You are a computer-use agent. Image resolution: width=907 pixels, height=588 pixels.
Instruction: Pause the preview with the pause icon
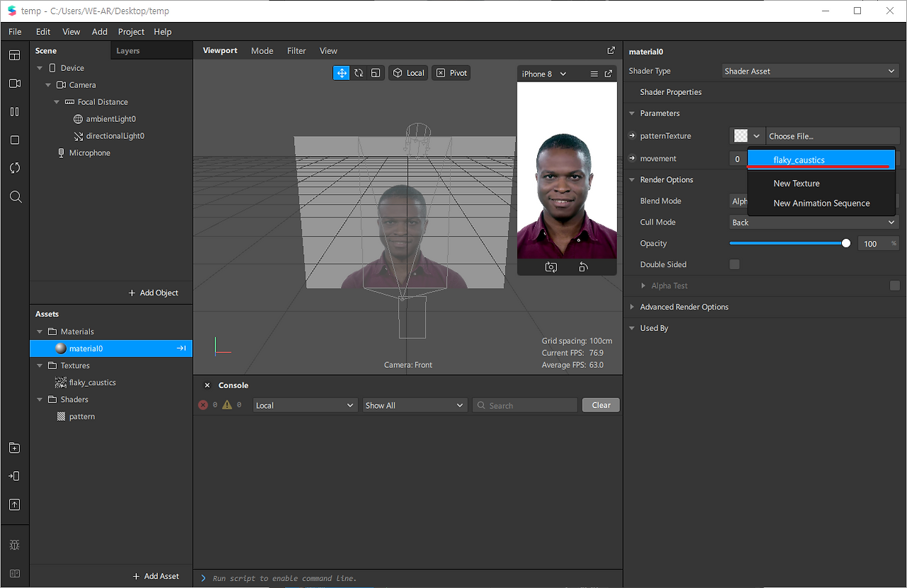[15, 112]
